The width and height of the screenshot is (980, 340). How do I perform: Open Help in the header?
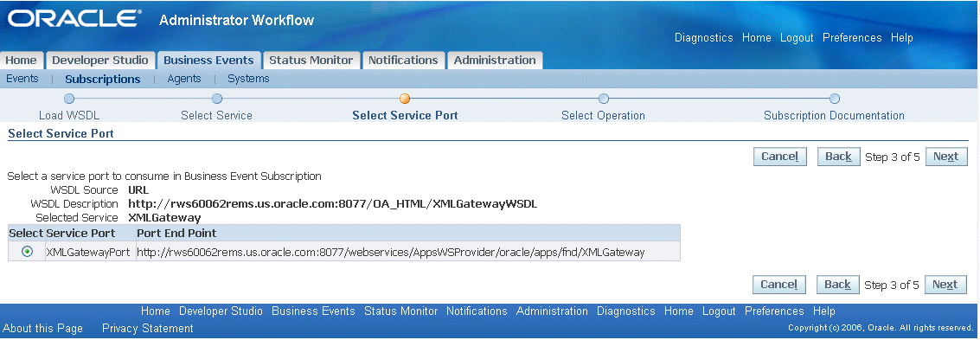click(902, 38)
